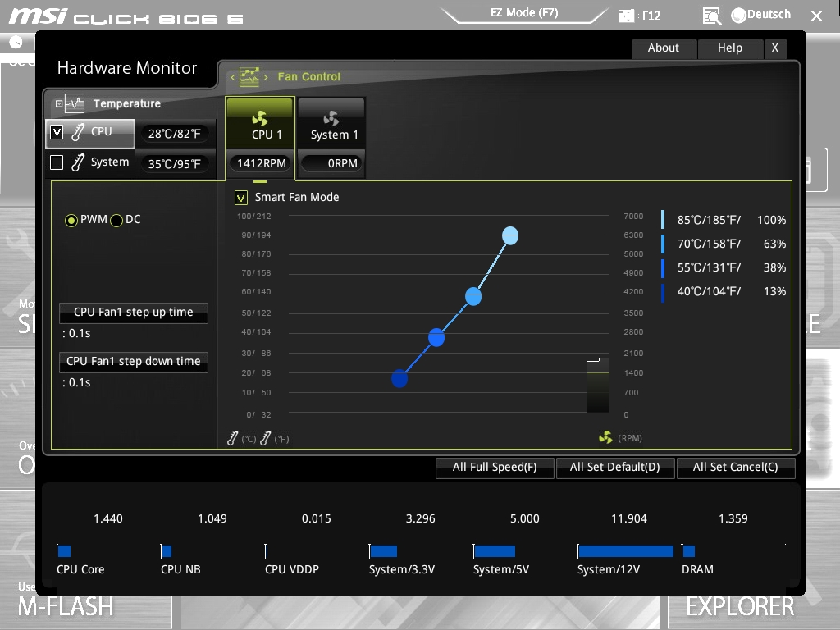The width and height of the screenshot is (840, 630).
Task: Click the 38% fan speed legend value
Action: [774, 268]
